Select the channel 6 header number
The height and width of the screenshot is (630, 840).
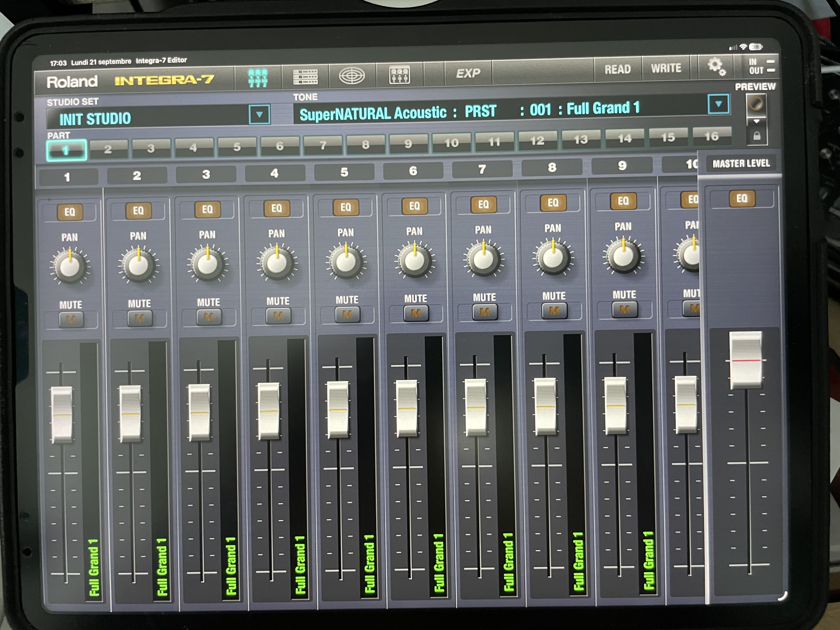(413, 171)
